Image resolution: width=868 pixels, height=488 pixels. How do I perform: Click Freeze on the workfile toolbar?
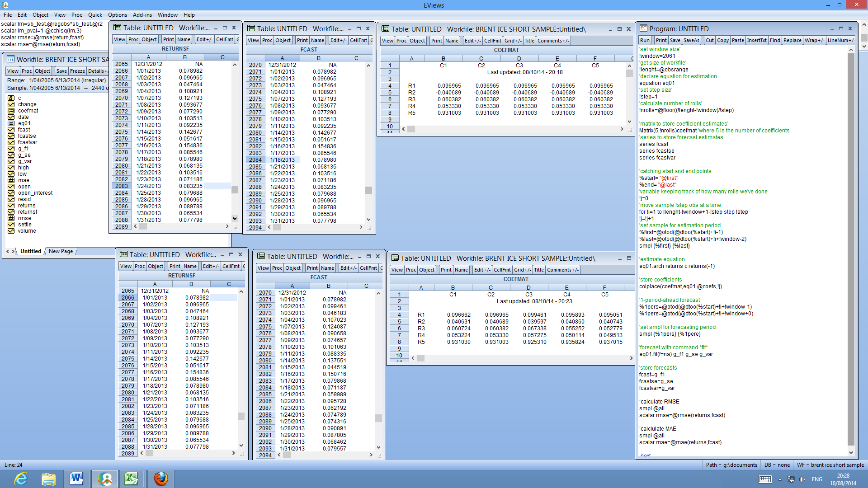pyautogui.click(x=77, y=71)
